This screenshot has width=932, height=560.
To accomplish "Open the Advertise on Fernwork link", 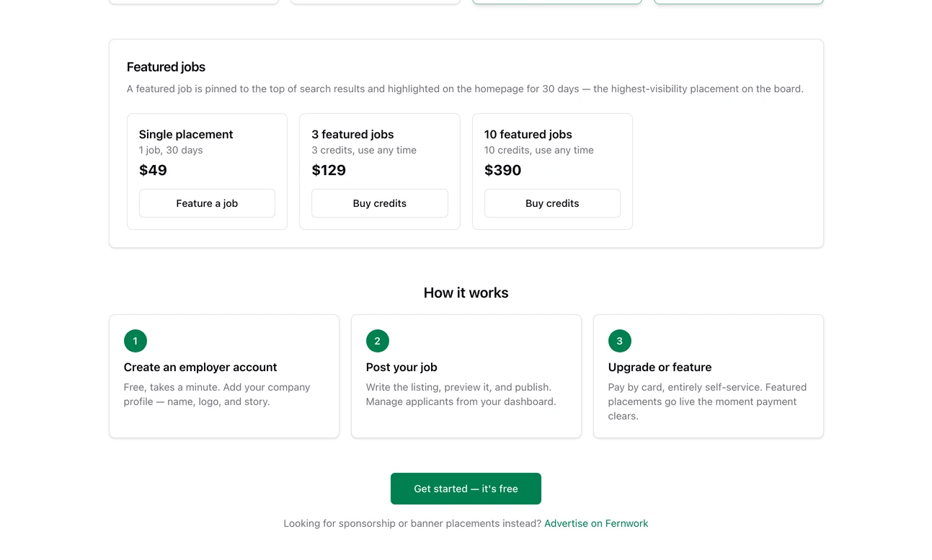I will tap(596, 523).
